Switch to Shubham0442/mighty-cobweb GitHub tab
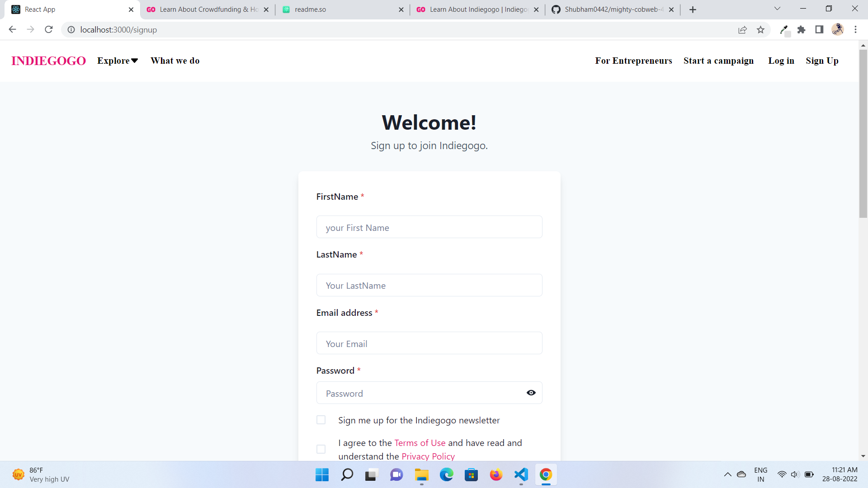This screenshot has height=488, width=868. [612, 9]
